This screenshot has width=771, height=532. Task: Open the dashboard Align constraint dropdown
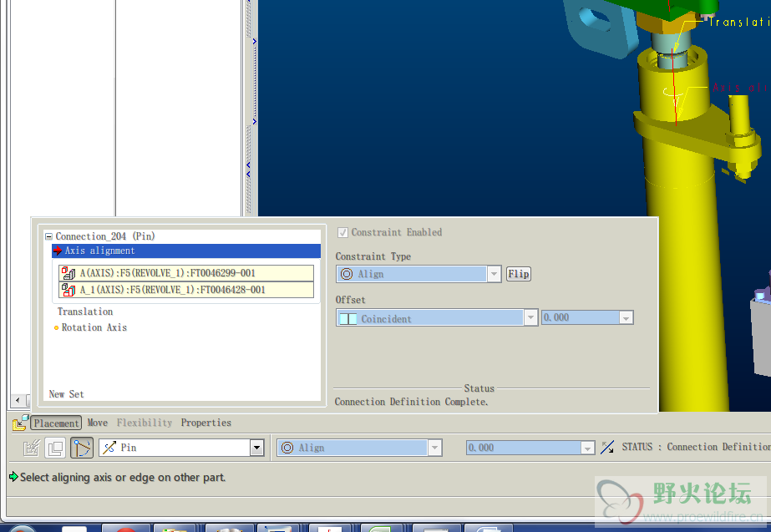[434, 448]
